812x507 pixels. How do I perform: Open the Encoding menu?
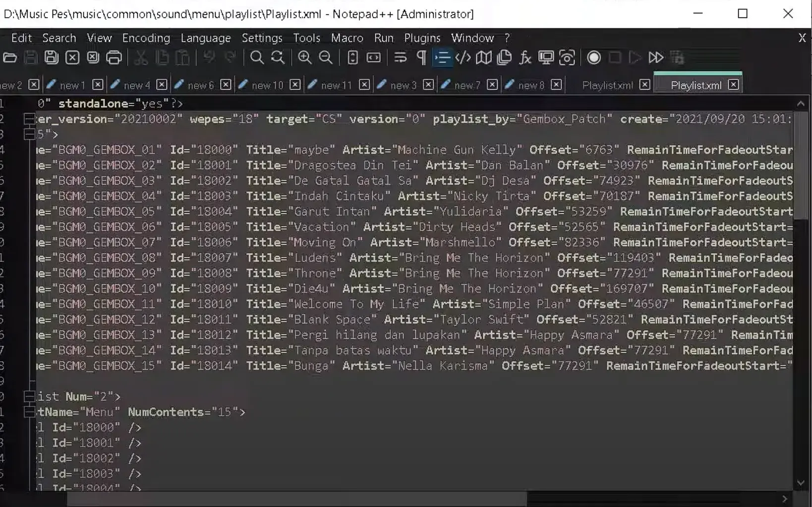146,38
